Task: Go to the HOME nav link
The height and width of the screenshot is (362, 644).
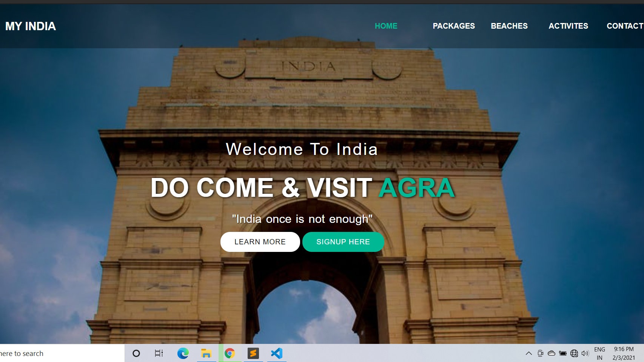Action: (386, 26)
